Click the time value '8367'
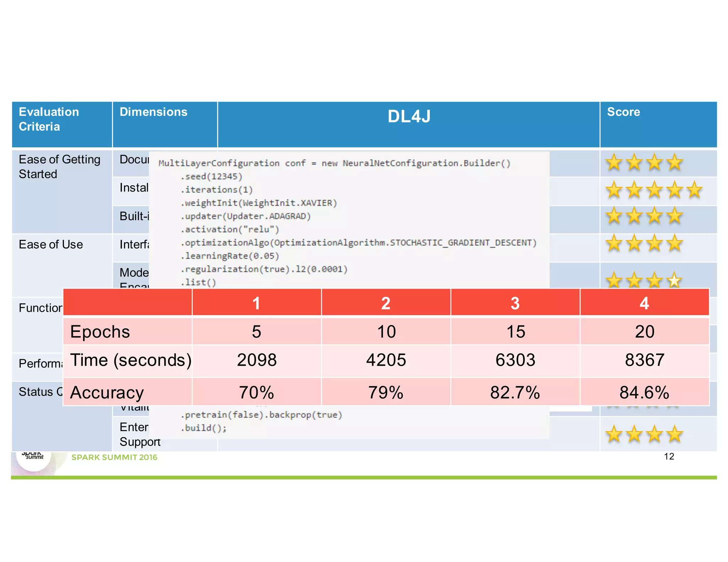This screenshot has height=562, width=728. (644, 361)
